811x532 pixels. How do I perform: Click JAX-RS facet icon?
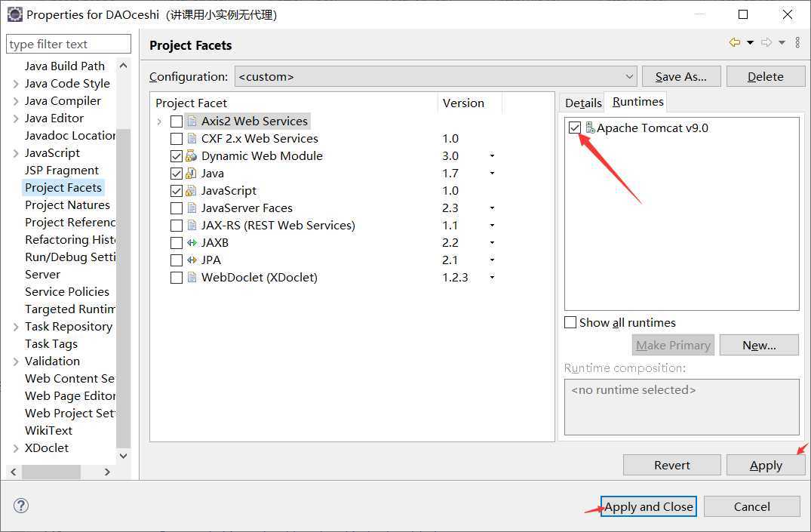(x=192, y=225)
